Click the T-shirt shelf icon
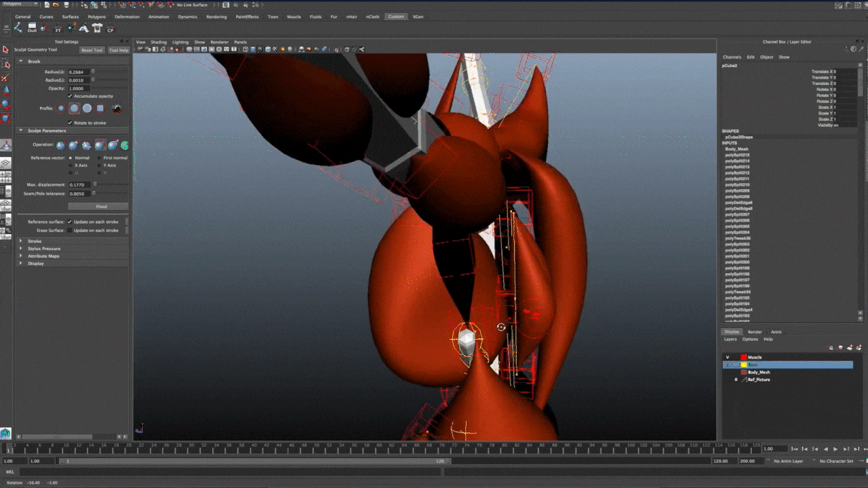868x488 pixels. click(97, 28)
